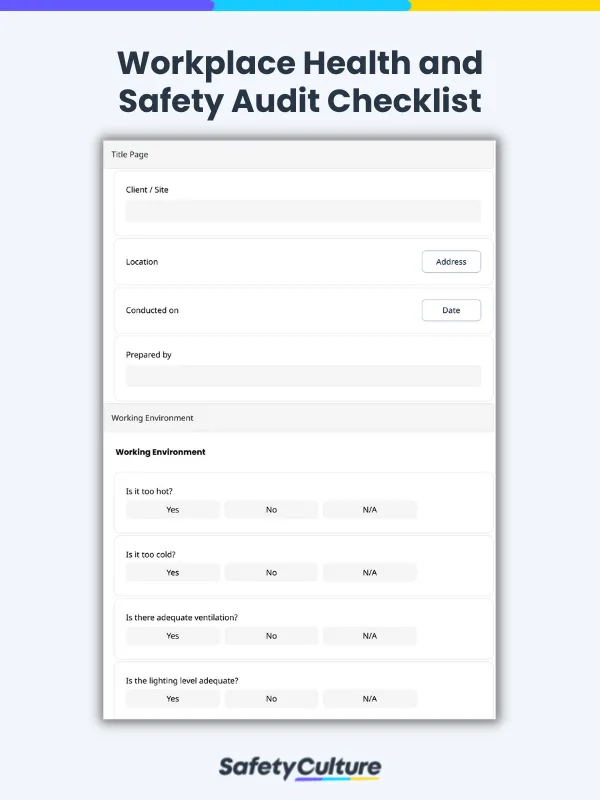
Task: Click the Workplace Health and Safety Audit Checklist title
Action: (x=300, y=81)
